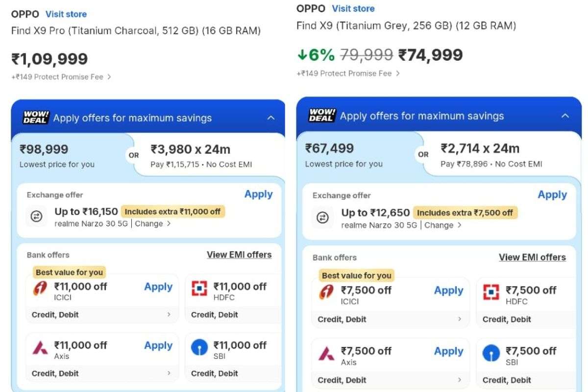Apply the exchange offer on Find X9 Pro
This screenshot has height=392, width=588.
[x=258, y=194]
